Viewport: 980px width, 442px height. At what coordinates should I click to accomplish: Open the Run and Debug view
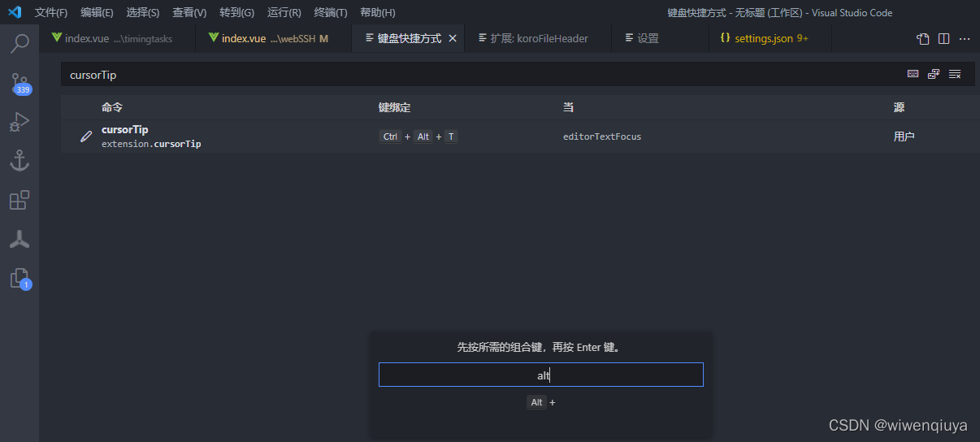(x=20, y=122)
